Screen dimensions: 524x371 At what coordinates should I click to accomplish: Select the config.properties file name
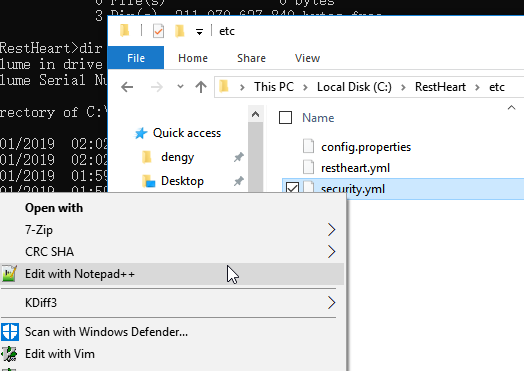366,147
